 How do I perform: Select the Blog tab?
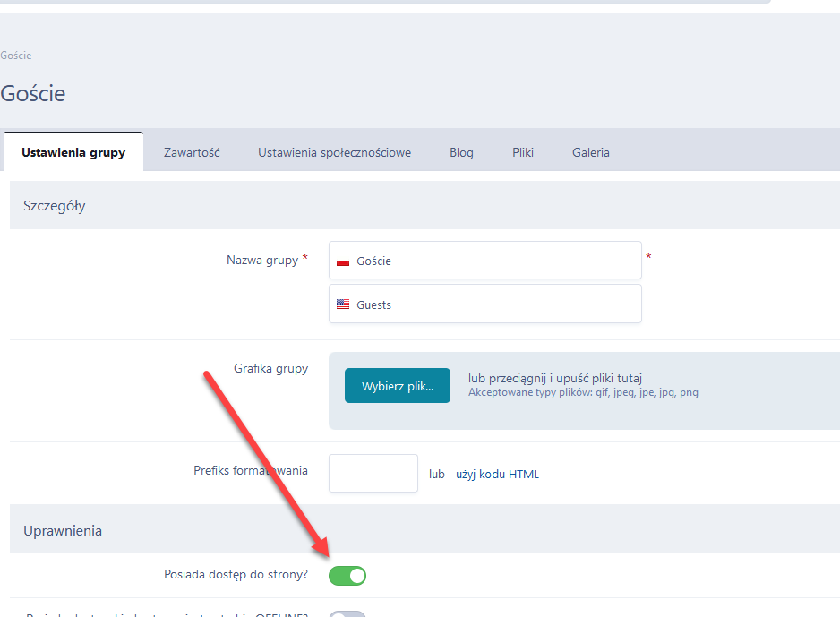coord(461,152)
